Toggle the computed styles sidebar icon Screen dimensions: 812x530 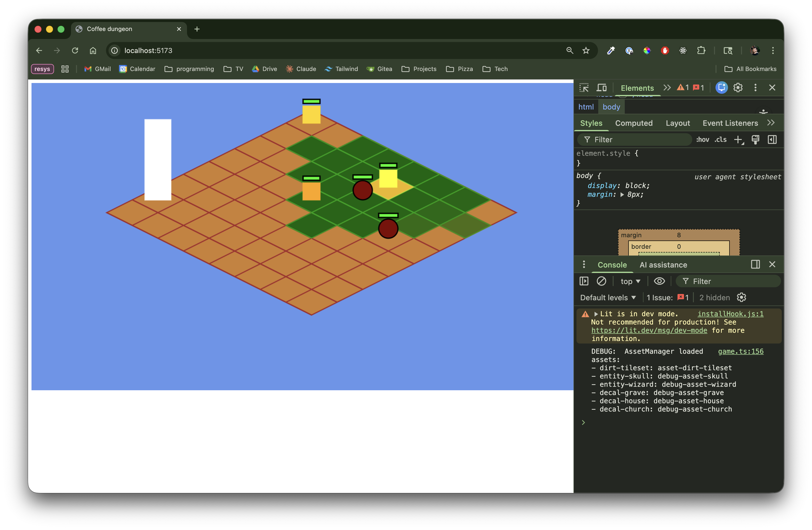click(x=772, y=139)
